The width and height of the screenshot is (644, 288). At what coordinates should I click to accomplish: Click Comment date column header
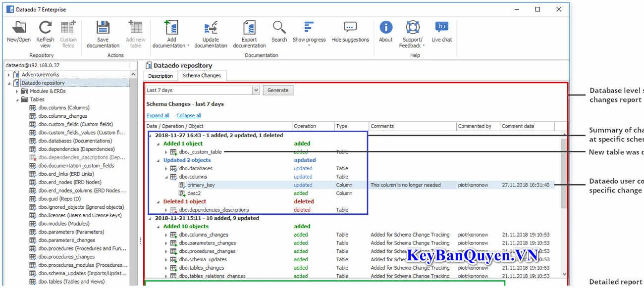click(x=527, y=126)
